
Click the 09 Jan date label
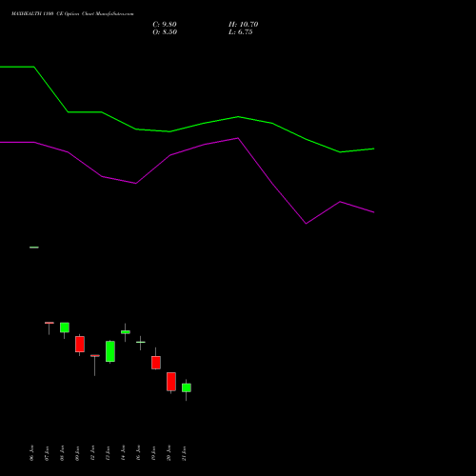[77, 453]
